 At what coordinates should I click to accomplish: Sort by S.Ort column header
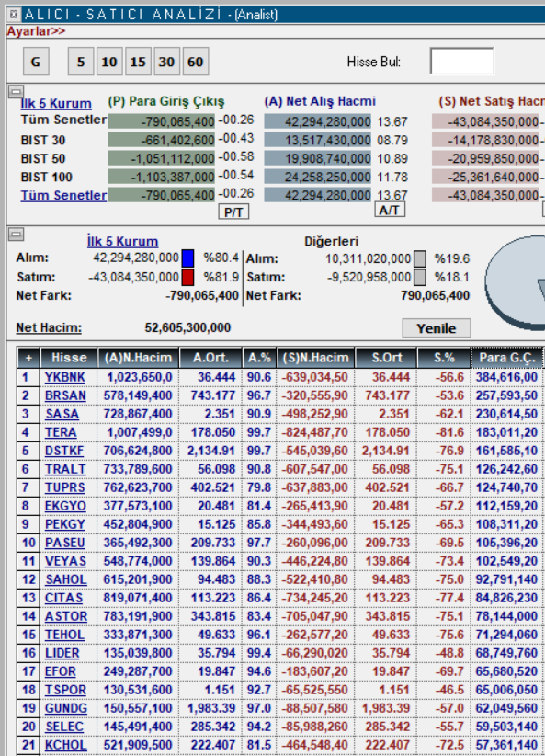(386, 358)
